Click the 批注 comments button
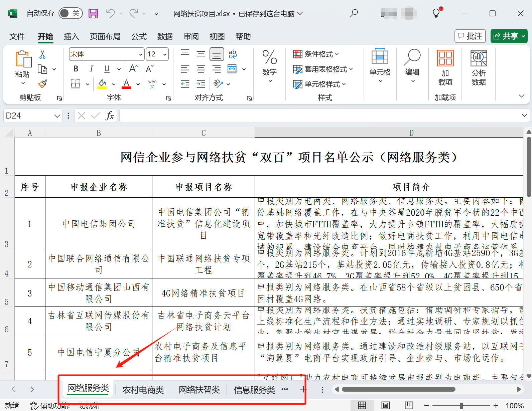Image resolution: width=532 pixels, height=411 pixels. pos(470,36)
